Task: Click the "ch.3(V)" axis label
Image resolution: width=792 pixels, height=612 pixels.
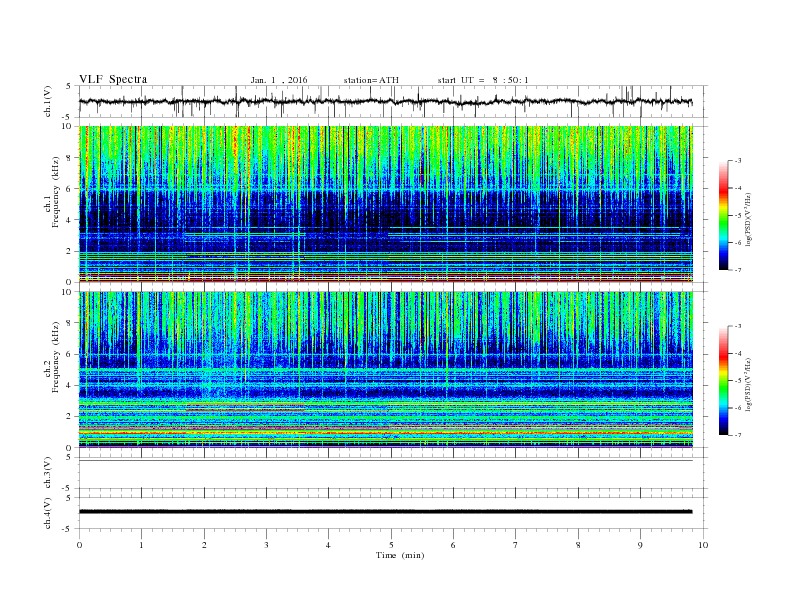Action: 48,473
